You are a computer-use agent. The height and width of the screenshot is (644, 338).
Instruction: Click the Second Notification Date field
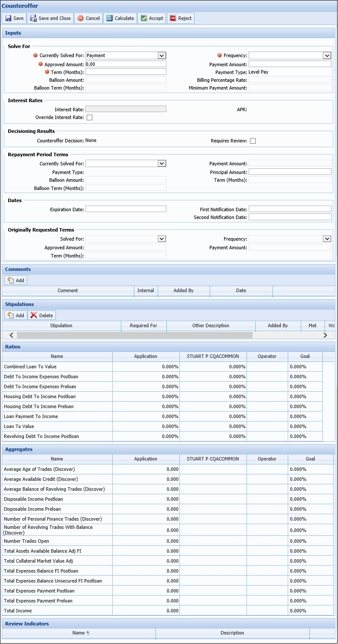pos(290,217)
